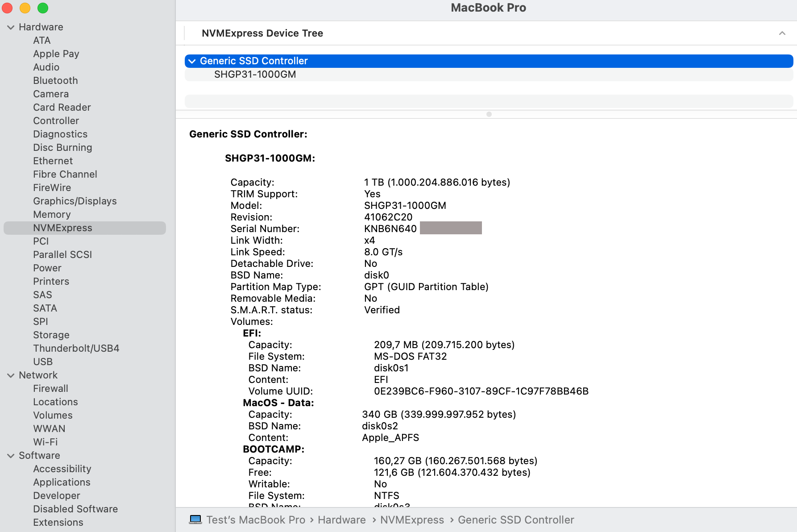
Task: Select SHGP31-1000GM device tree row
Action: [489, 75]
